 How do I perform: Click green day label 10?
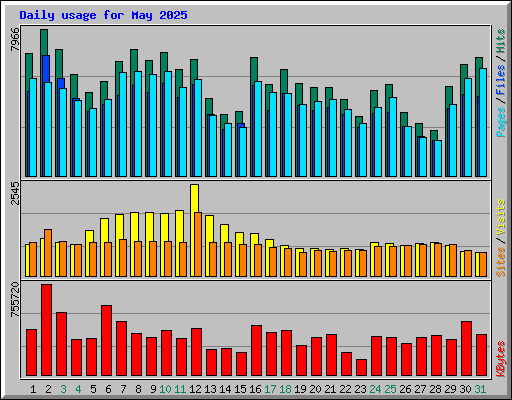[x=165, y=389]
